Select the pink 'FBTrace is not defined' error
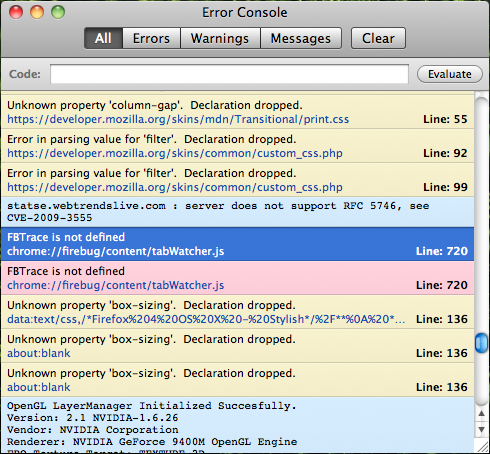Image resolution: width=490 pixels, height=454 pixels. [x=237, y=278]
